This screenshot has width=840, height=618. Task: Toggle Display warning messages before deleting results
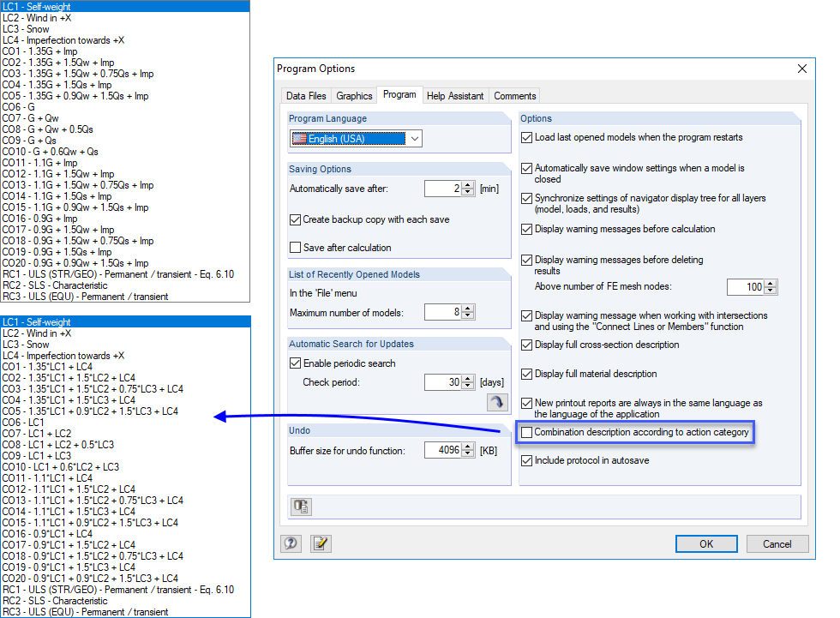pyautogui.click(x=526, y=260)
